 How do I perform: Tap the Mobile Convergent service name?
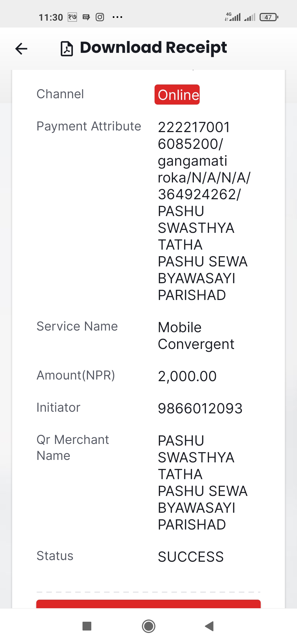[x=196, y=336]
